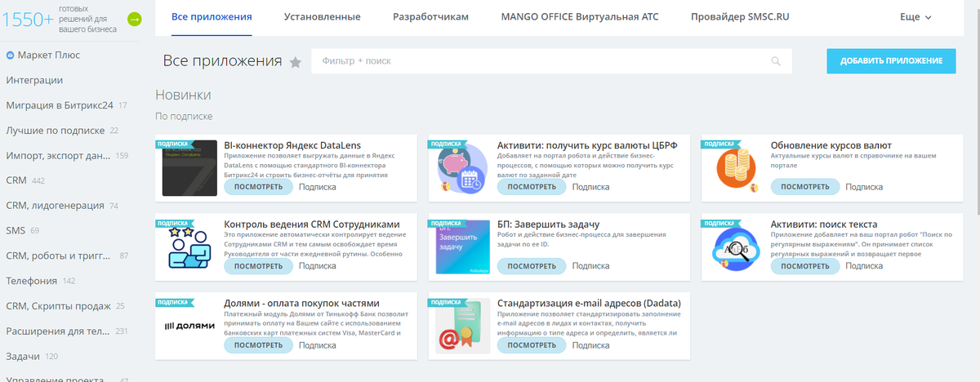
Task: Click the Маркет Плюс icon in sidebar
Action: [x=11, y=56]
